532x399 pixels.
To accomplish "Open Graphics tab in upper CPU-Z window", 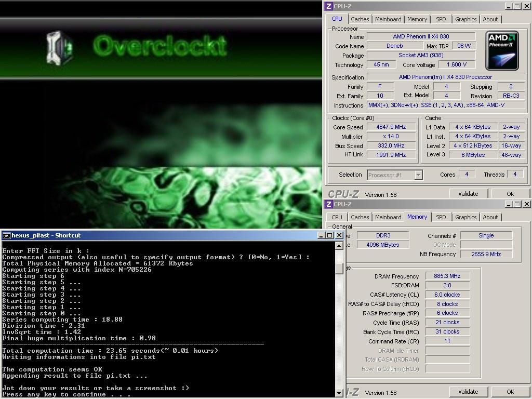I will click(466, 19).
